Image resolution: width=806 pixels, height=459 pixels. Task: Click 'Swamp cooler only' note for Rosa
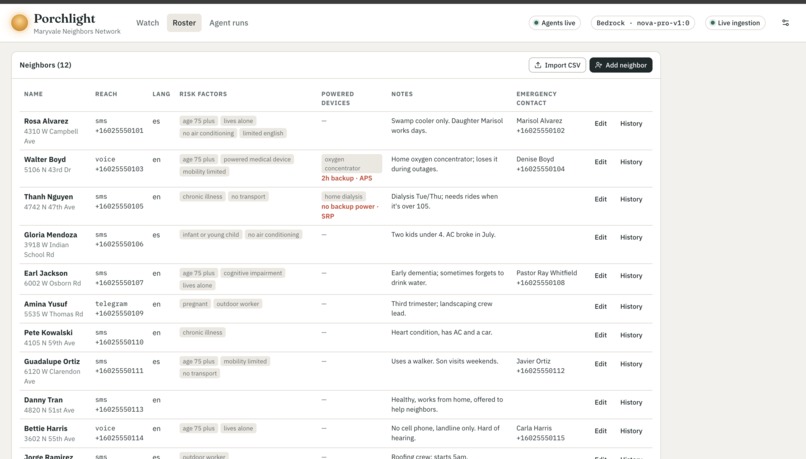pos(447,126)
